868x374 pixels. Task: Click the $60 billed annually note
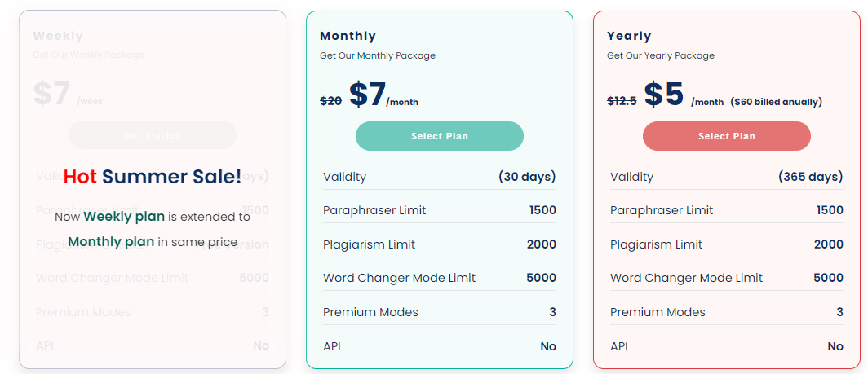pyautogui.click(x=776, y=102)
